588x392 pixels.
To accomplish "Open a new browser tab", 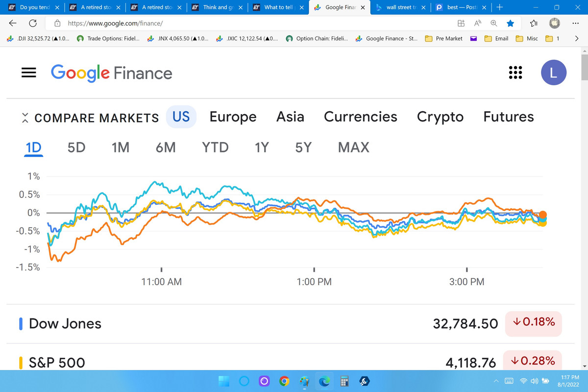I will tap(499, 7).
